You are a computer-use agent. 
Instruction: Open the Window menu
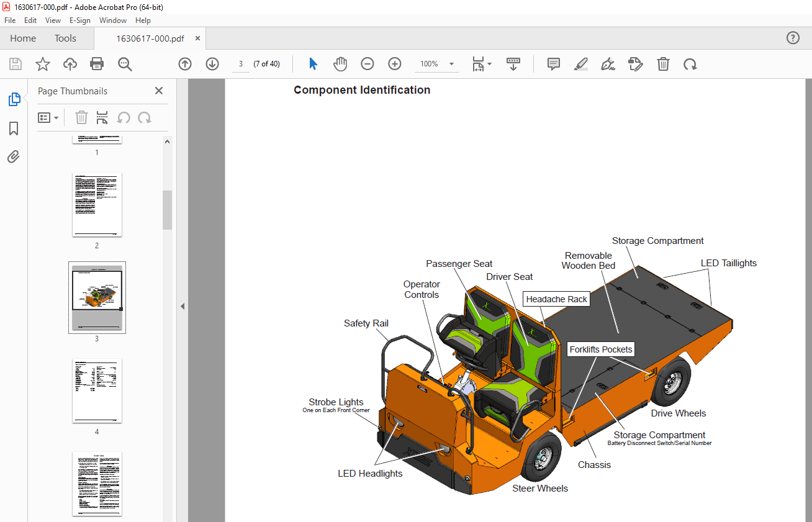(113, 20)
